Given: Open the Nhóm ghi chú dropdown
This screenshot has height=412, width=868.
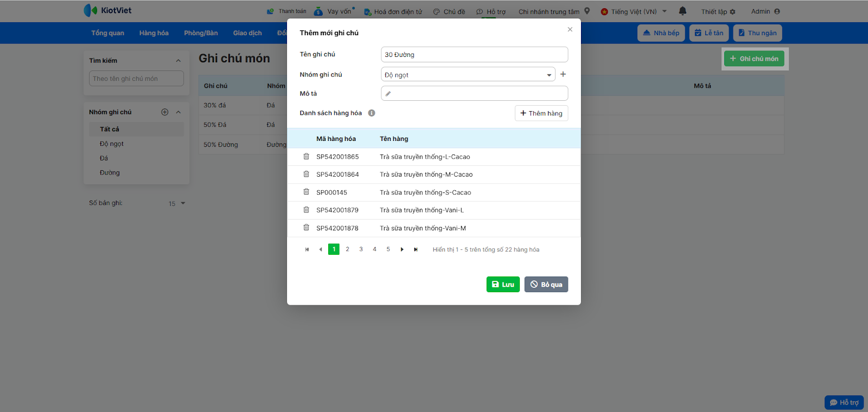Looking at the screenshot, I should (468, 74).
